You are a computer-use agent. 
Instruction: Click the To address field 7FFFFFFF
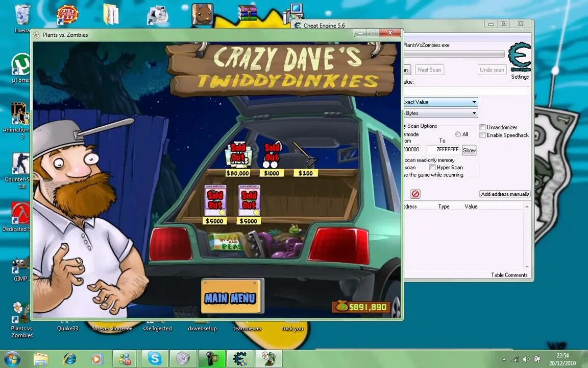click(443, 149)
